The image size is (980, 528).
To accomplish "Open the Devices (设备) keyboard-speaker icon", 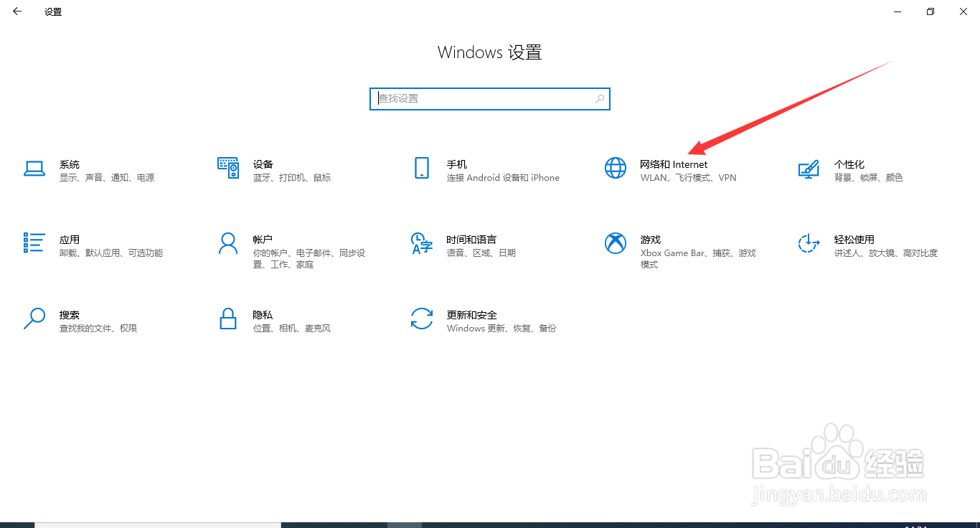I will pos(228,168).
